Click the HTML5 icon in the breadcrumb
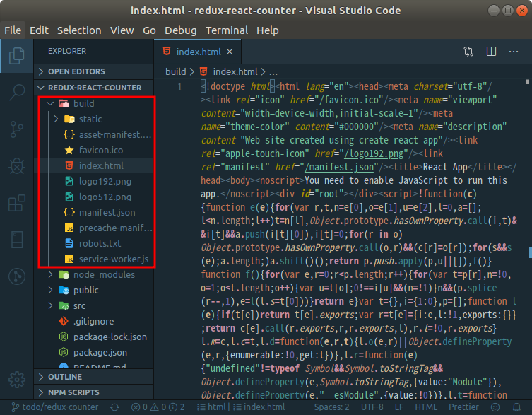Image resolution: width=532 pixels, height=415 pixels. coord(203,71)
